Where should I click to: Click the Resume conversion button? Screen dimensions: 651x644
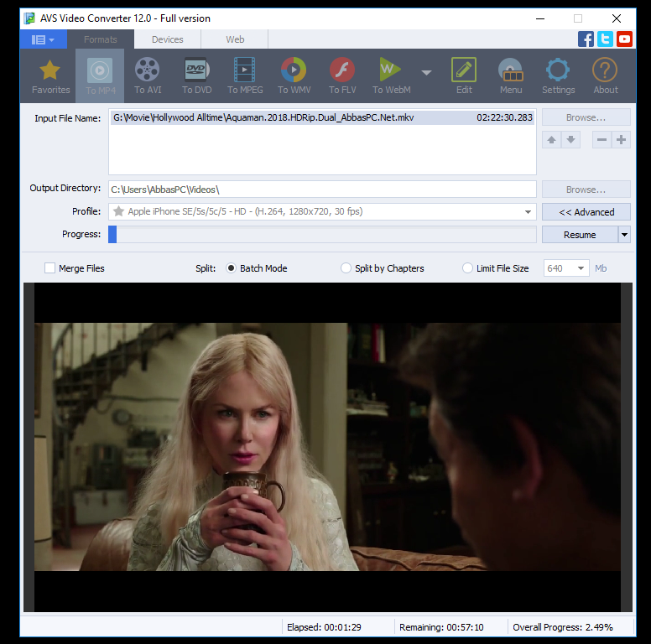pyautogui.click(x=580, y=235)
